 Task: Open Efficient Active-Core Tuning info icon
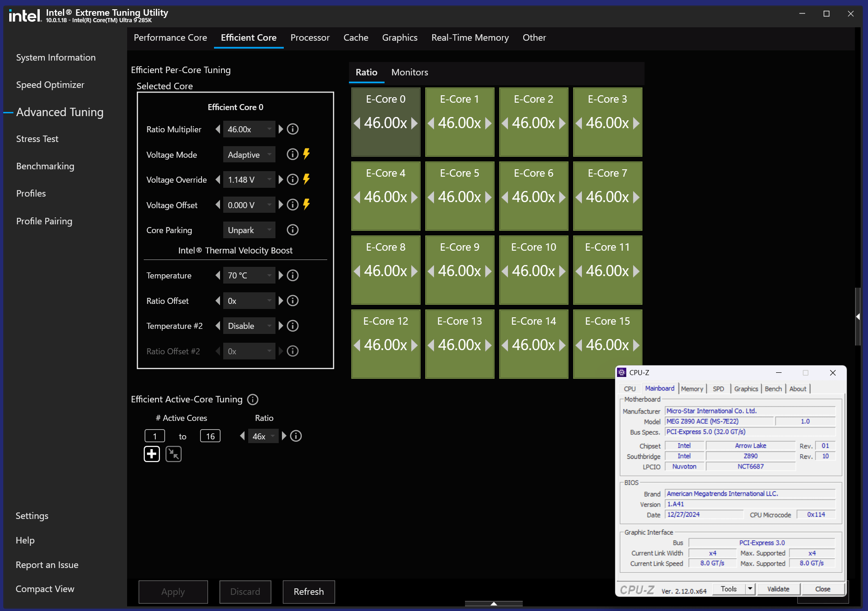tap(253, 399)
